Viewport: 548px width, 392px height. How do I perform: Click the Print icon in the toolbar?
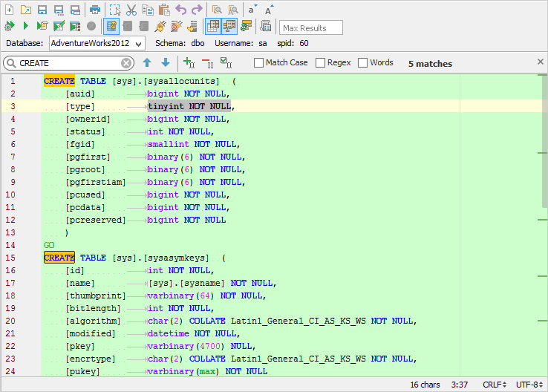click(95, 10)
